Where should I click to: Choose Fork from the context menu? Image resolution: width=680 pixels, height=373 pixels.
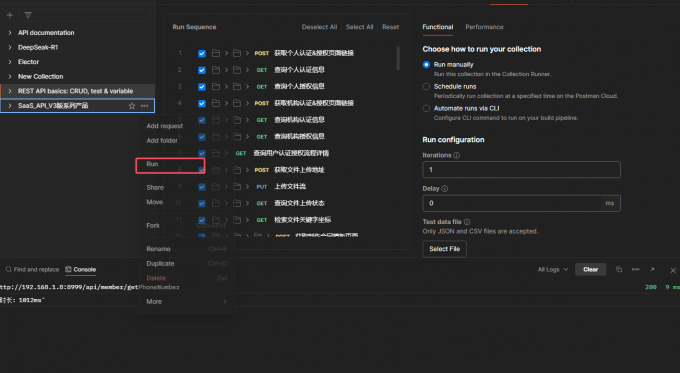tap(153, 226)
